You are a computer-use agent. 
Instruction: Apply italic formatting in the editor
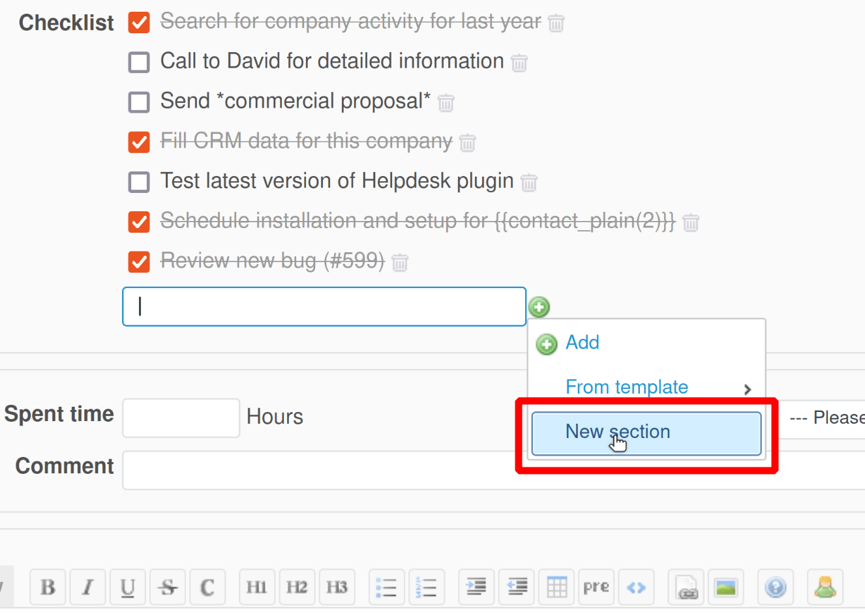click(x=87, y=587)
